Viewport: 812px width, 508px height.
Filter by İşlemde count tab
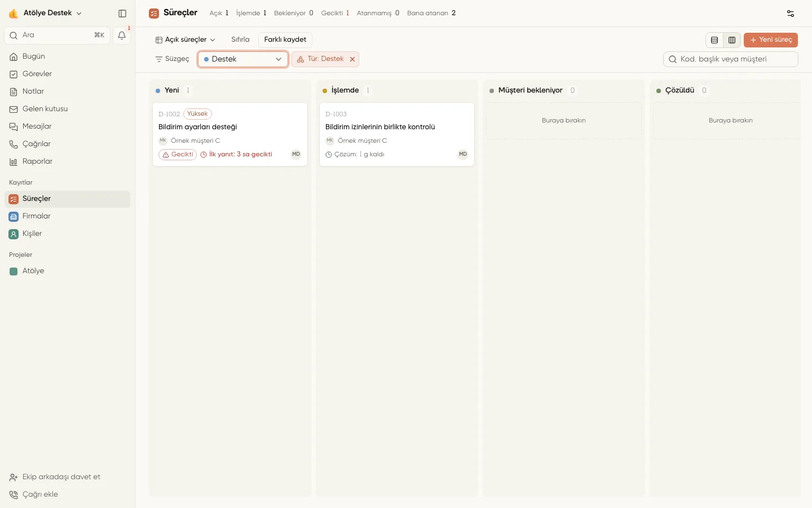251,13
